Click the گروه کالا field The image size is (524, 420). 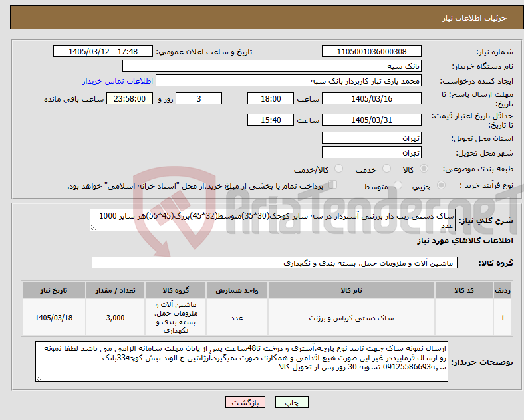click(x=275, y=262)
